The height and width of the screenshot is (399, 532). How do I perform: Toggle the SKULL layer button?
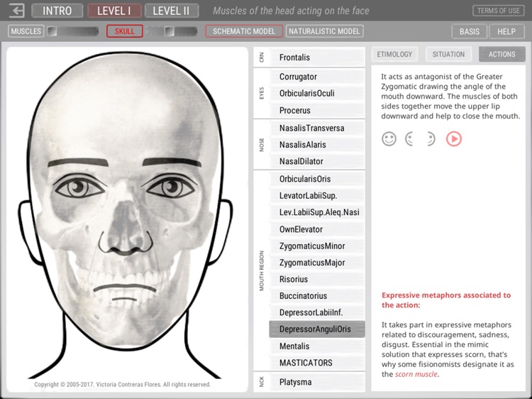pyautogui.click(x=125, y=31)
